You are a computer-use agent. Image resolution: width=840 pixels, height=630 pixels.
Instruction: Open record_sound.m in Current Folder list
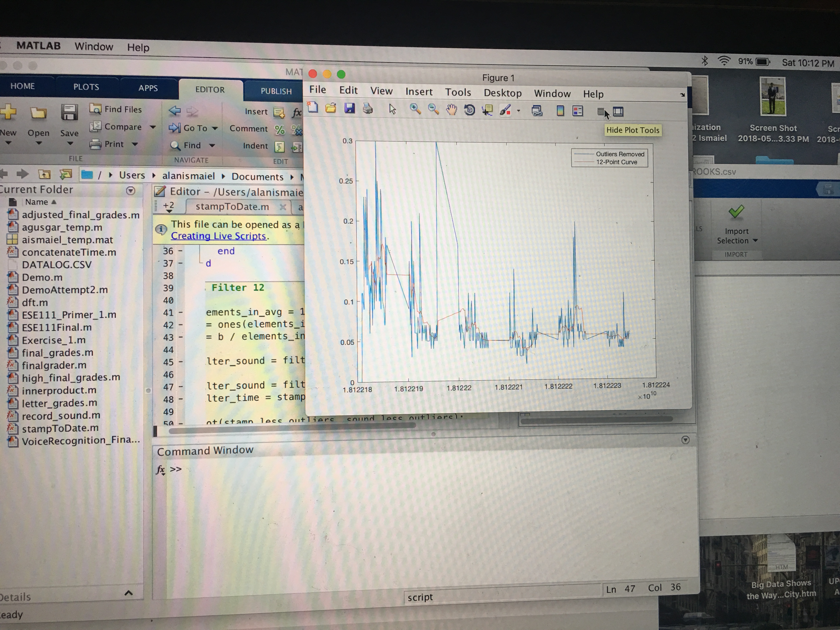(x=61, y=415)
